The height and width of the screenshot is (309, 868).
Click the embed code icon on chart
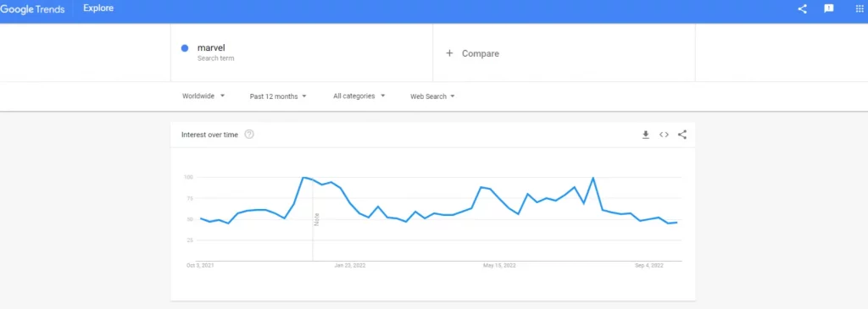pyautogui.click(x=664, y=135)
